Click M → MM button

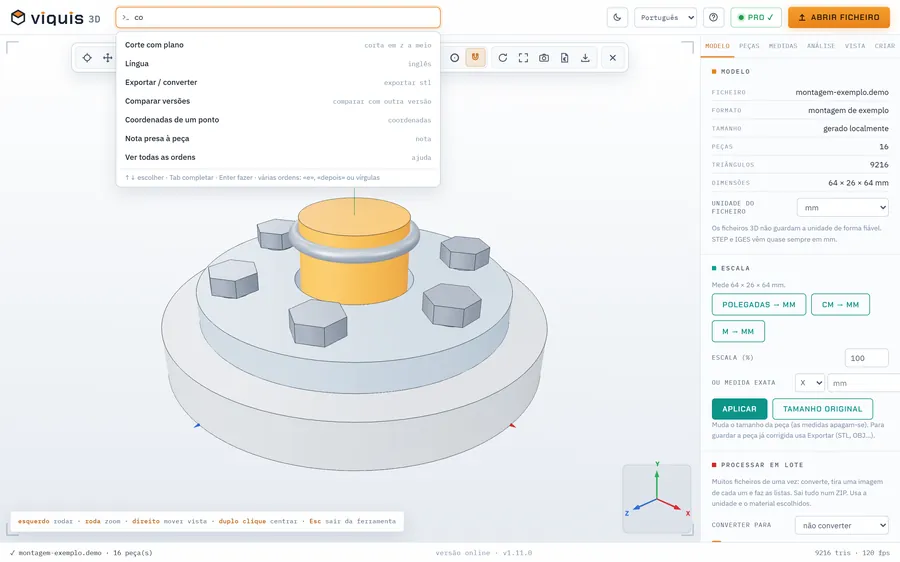pyautogui.click(x=738, y=332)
